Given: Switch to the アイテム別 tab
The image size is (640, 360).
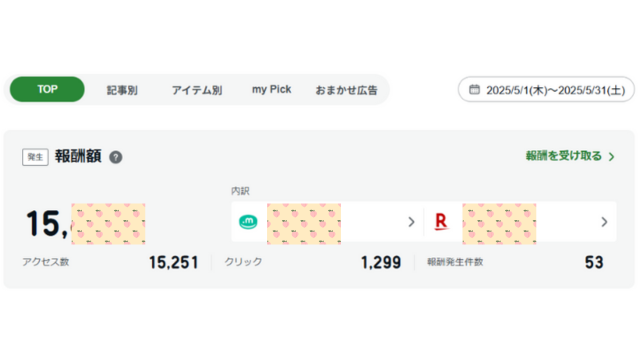Looking at the screenshot, I should pyautogui.click(x=197, y=90).
